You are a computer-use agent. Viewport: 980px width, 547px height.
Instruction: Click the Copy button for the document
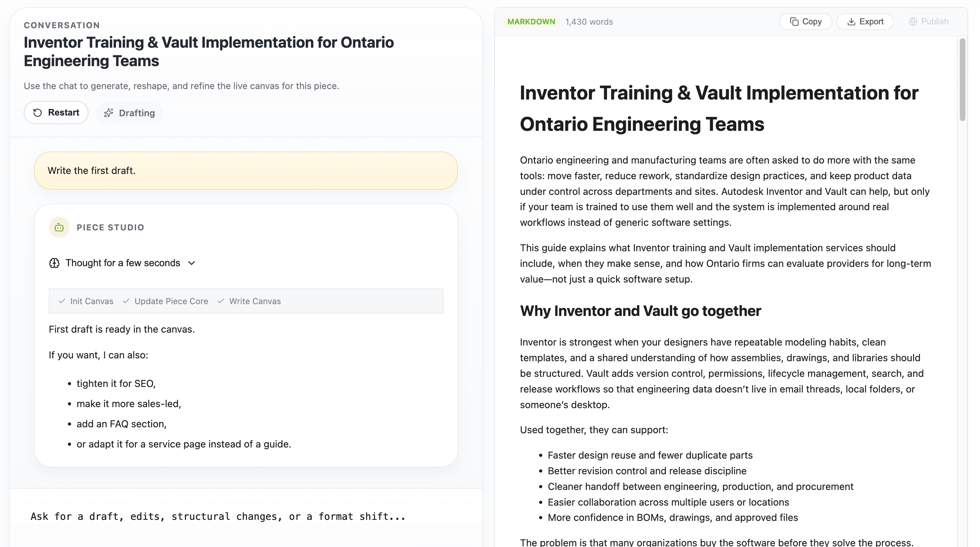click(806, 21)
